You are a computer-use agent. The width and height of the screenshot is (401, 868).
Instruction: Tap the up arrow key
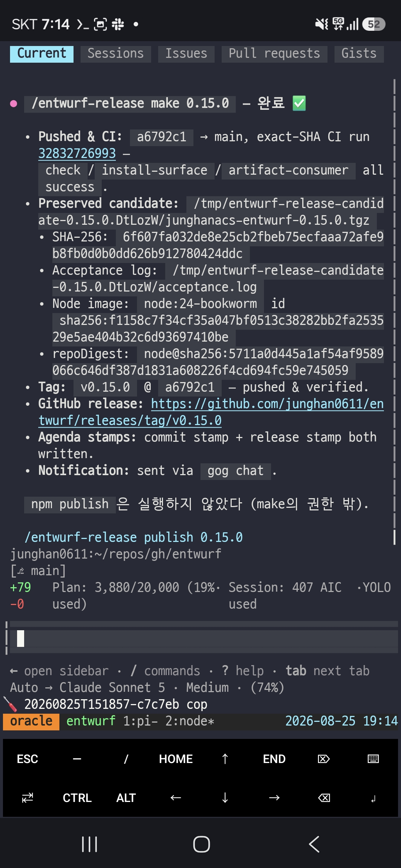[x=225, y=759]
